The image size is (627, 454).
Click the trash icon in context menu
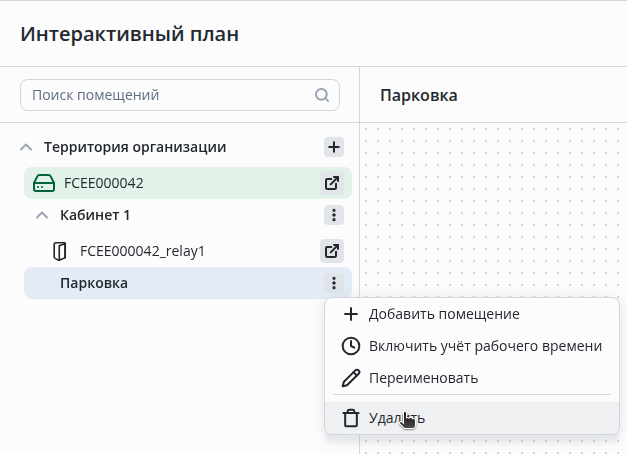(x=350, y=418)
